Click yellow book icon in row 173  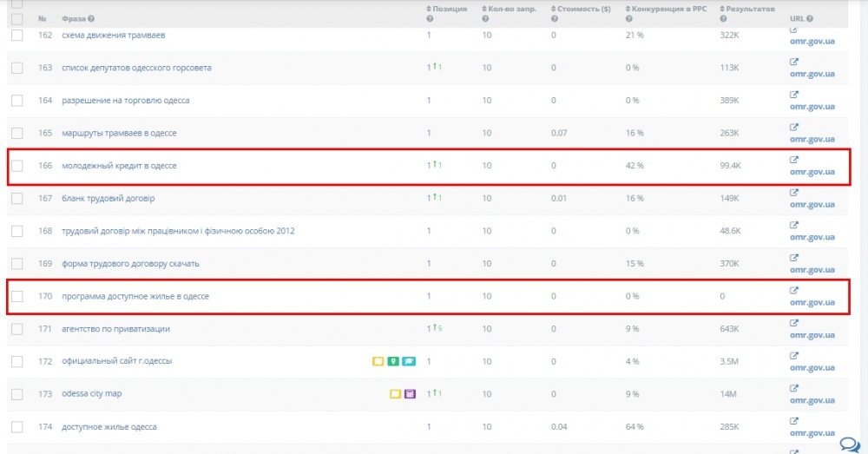tap(395, 394)
